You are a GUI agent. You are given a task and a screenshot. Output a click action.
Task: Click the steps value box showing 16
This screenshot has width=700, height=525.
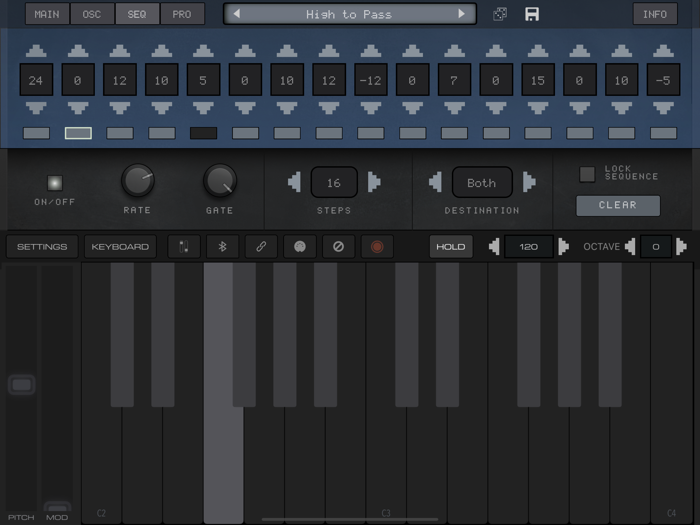click(x=334, y=182)
